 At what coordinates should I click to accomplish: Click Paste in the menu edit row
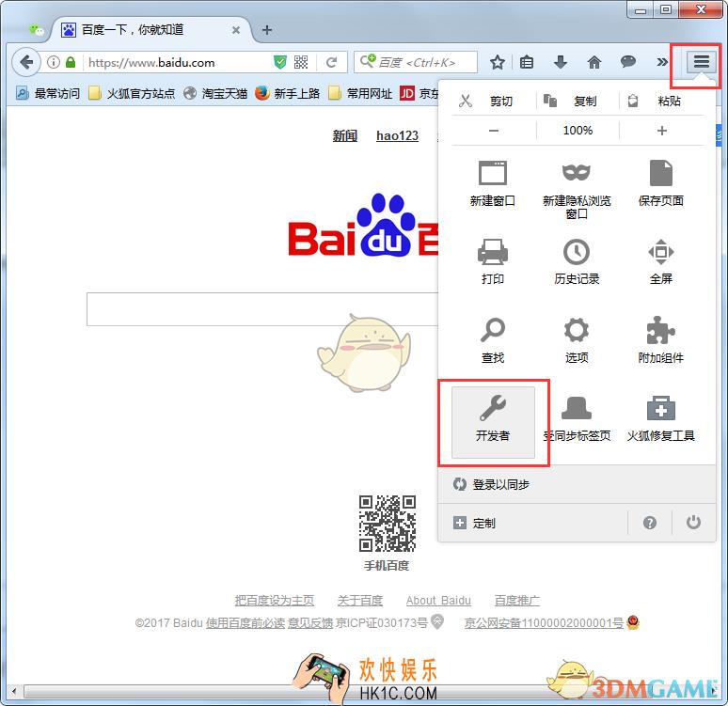coord(661,101)
